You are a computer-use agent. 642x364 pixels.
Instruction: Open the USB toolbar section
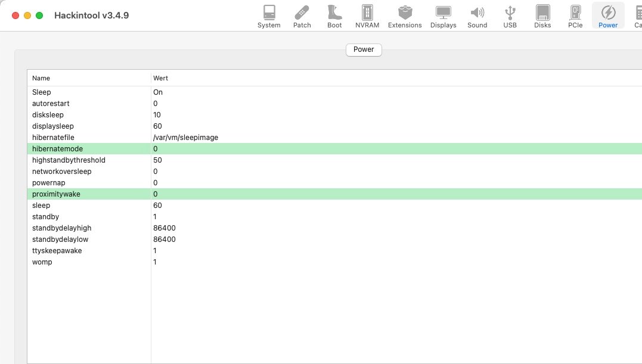tap(510, 16)
